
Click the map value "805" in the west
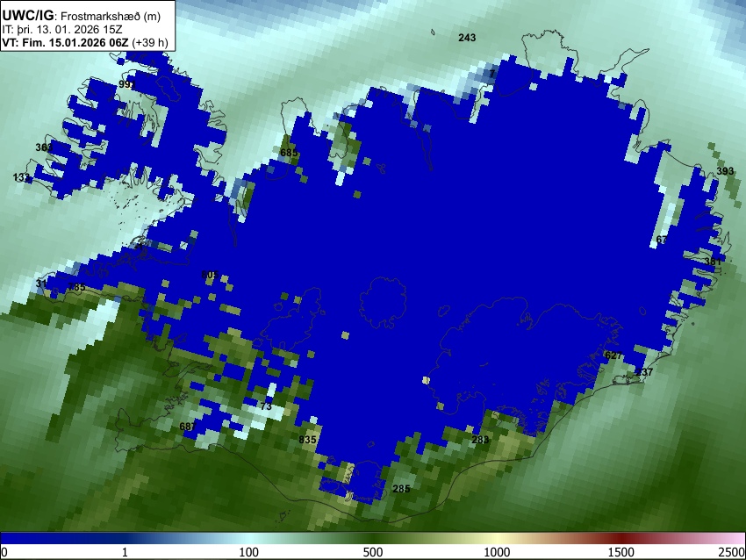[x=210, y=275]
